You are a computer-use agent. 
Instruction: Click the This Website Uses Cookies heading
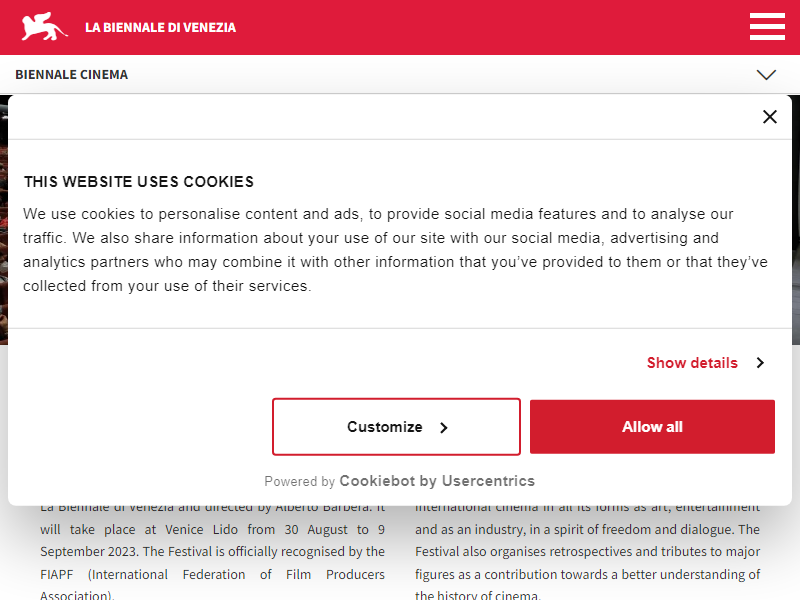[x=139, y=182]
